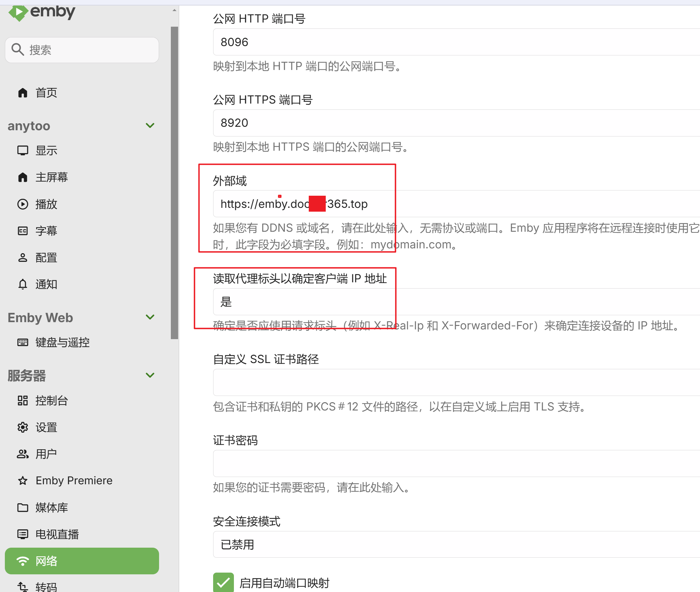The width and height of the screenshot is (700, 592).
Task: Open the 安全连接模式 dropdown
Action: pyautogui.click(x=450, y=545)
